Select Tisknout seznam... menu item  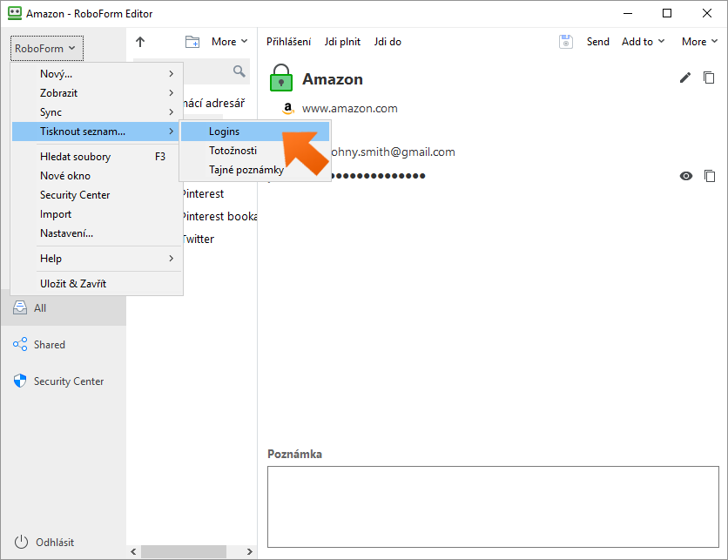pos(97,132)
